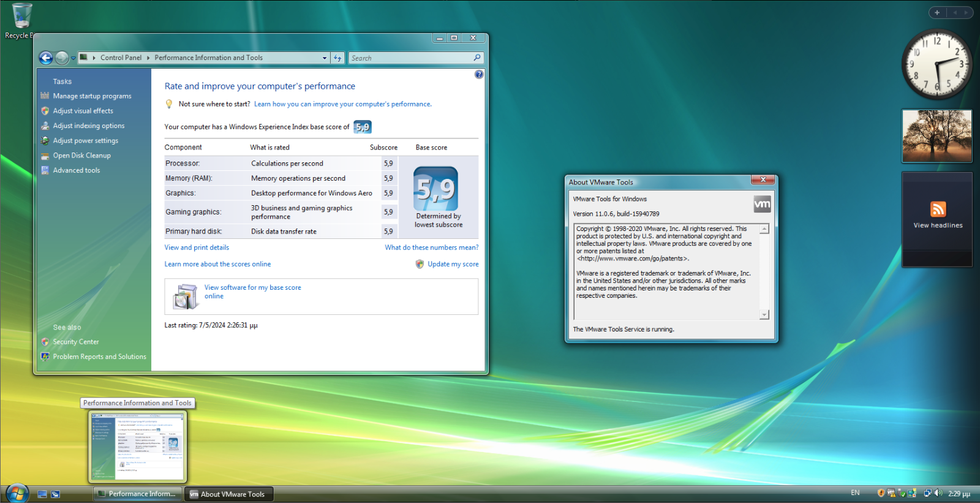This screenshot has height=503, width=980.
Task: Click the VMware logo in About dialog
Action: pyautogui.click(x=762, y=204)
